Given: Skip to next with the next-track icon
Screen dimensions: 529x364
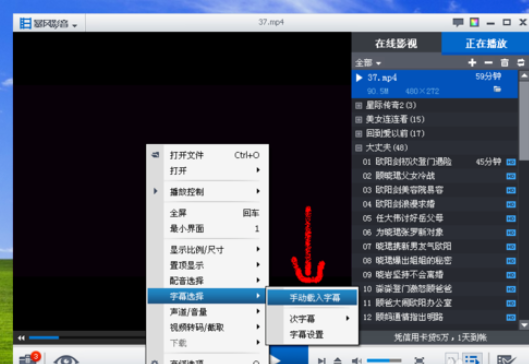Looking at the screenshot, I should 322,361.
